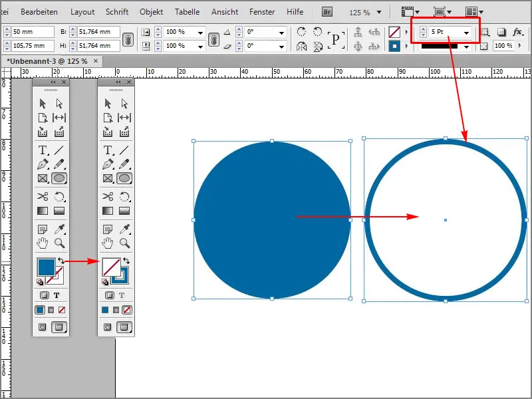Select the Type tool in left tools panel
The width and height of the screenshot is (532, 399).
43,150
